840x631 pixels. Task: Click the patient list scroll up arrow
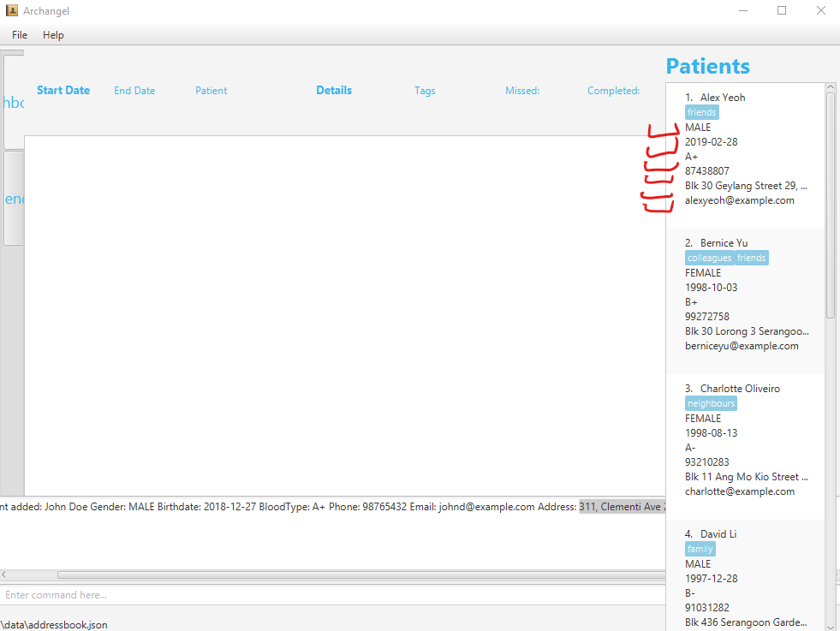click(831, 87)
